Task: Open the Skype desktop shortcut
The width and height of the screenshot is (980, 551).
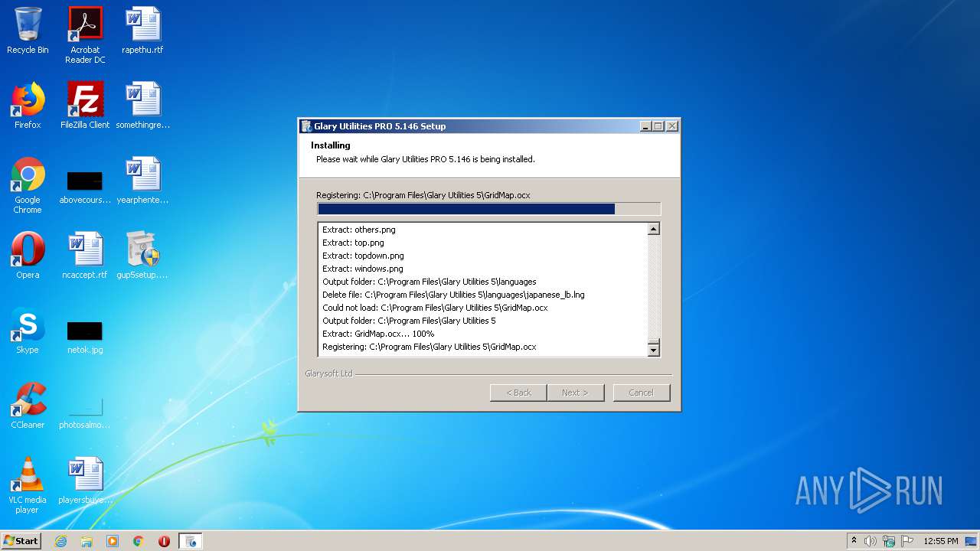Action: [x=28, y=331]
